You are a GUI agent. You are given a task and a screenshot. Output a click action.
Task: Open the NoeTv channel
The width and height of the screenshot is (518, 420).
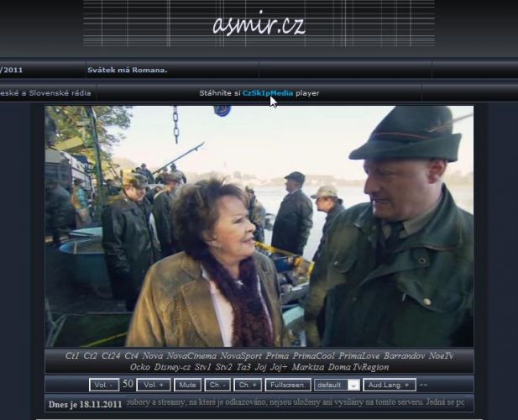(x=441, y=356)
